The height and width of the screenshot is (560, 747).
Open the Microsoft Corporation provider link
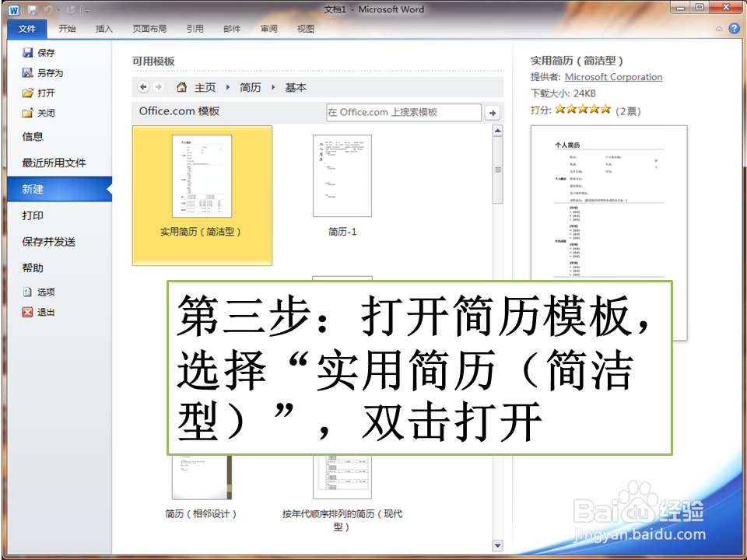613,77
